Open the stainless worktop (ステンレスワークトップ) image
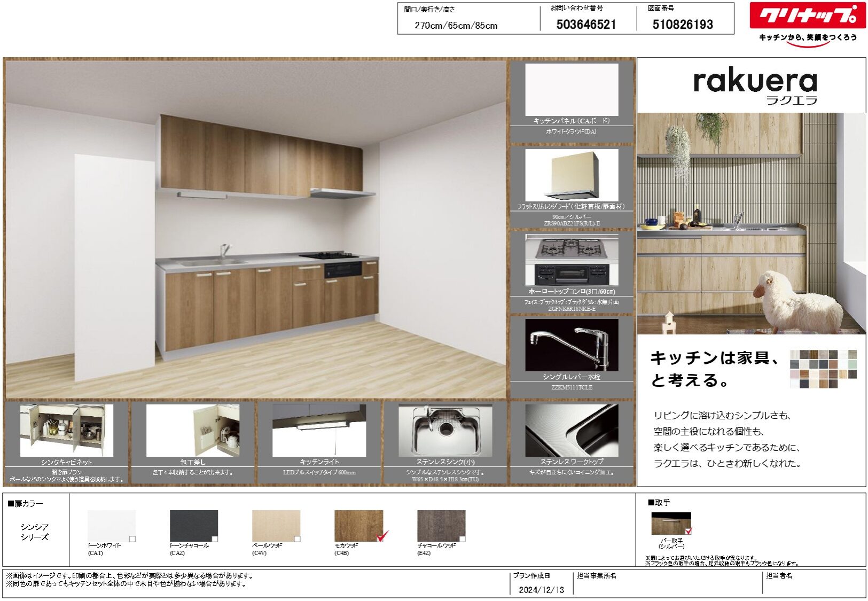Image resolution: width=868 pixels, height=601 pixels. (572, 430)
